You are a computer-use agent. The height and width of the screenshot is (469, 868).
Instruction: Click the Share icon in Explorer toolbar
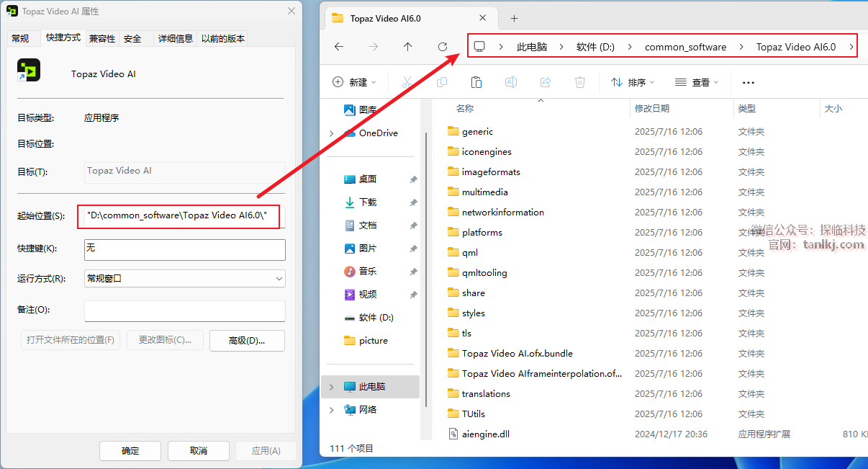[x=546, y=82]
